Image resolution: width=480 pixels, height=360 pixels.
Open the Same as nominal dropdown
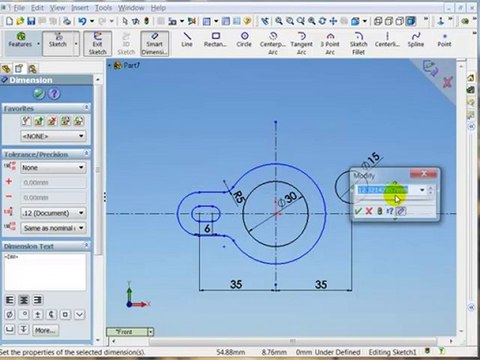53,228
